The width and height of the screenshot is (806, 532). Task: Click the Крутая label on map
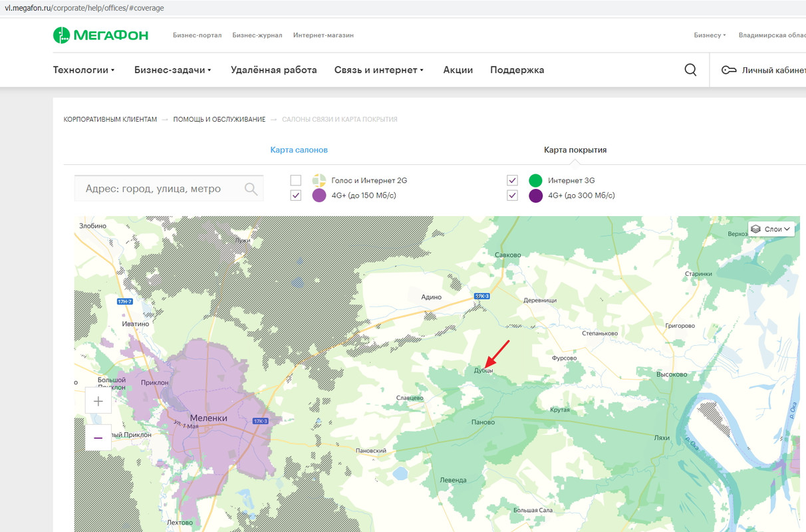(x=560, y=410)
